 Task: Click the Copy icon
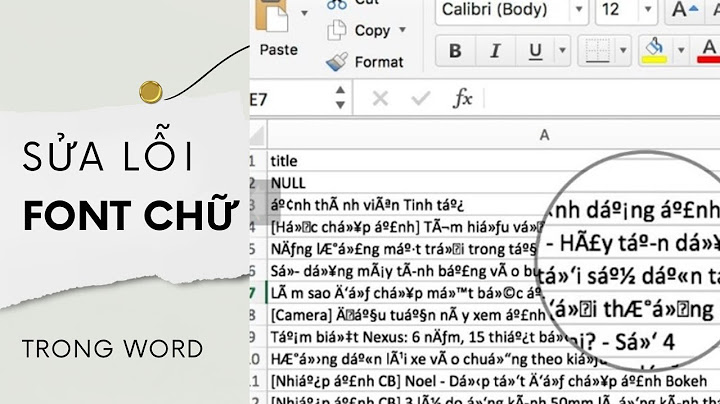(336, 30)
